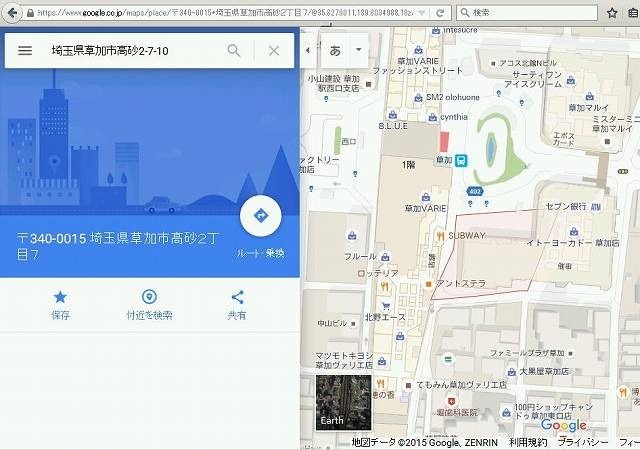Open the hamburger menu in Maps search box

(25, 51)
